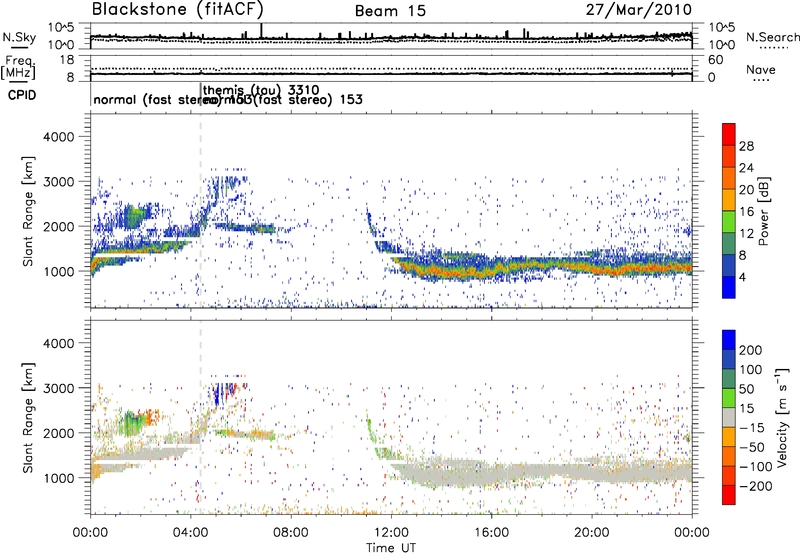800x554 pixels.
Task: Click the '4000' tick of the power panel
Action: coord(58,137)
